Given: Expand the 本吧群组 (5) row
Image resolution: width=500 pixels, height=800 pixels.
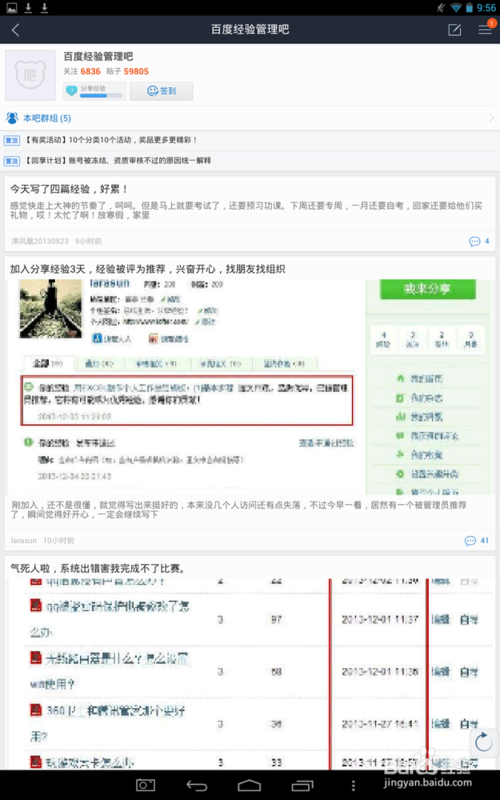Looking at the screenshot, I should tap(250, 118).
